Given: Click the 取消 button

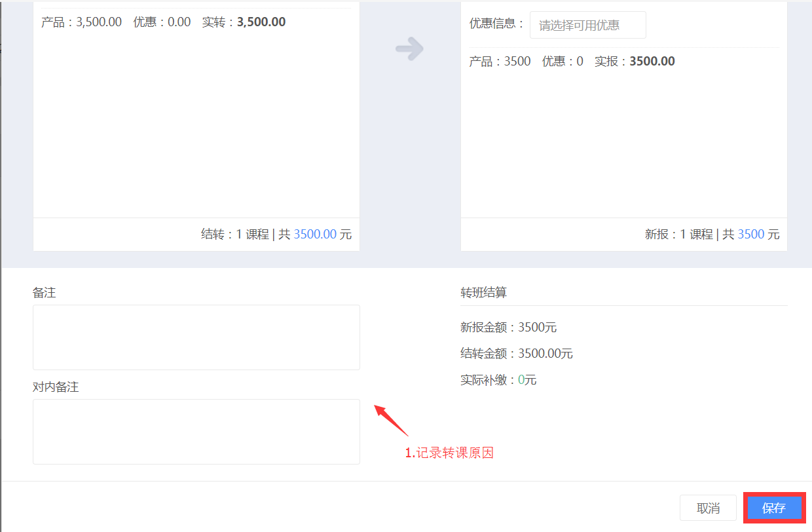Looking at the screenshot, I should (708, 508).
